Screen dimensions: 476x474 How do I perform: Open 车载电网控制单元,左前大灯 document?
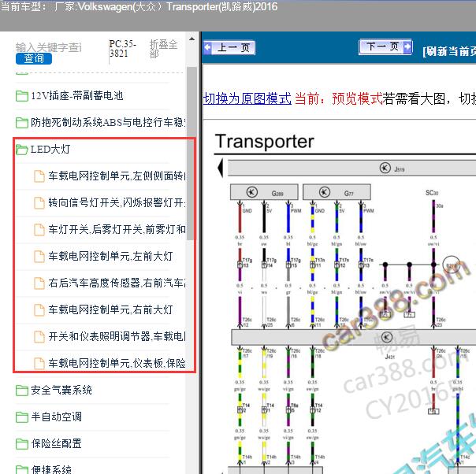point(110,256)
